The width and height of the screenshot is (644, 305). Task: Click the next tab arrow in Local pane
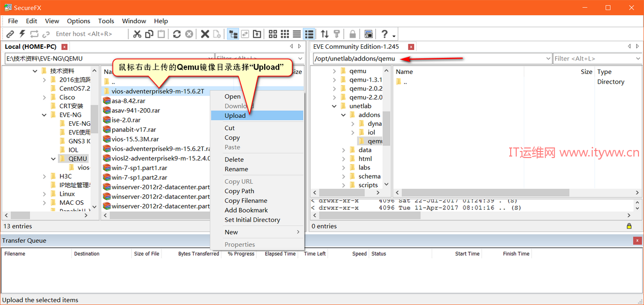coord(300,47)
